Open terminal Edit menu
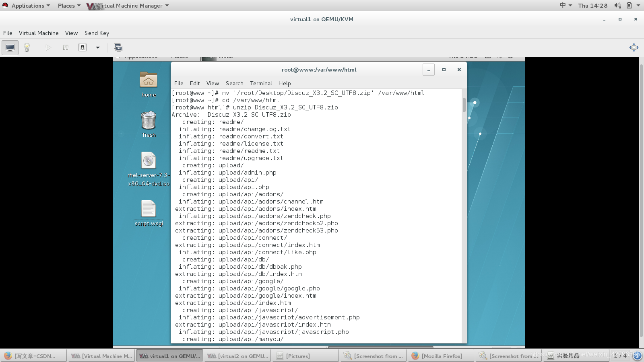 (x=195, y=83)
